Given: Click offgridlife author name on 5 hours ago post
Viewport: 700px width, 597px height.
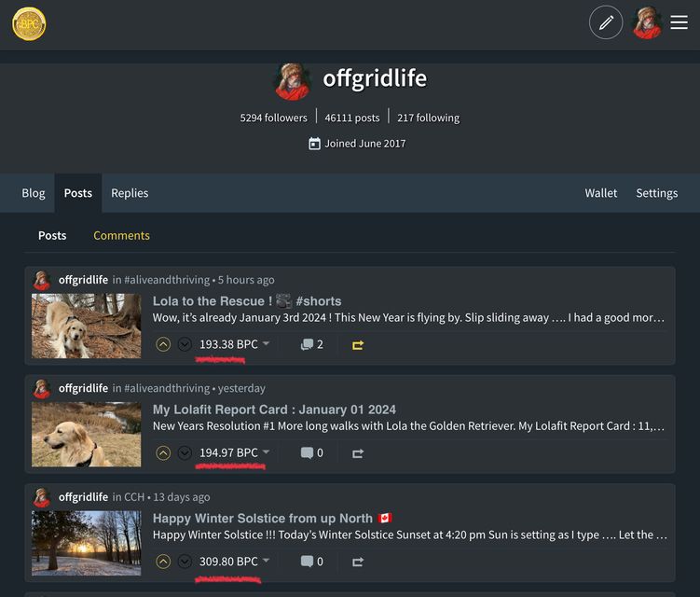Looking at the screenshot, I should click(83, 280).
